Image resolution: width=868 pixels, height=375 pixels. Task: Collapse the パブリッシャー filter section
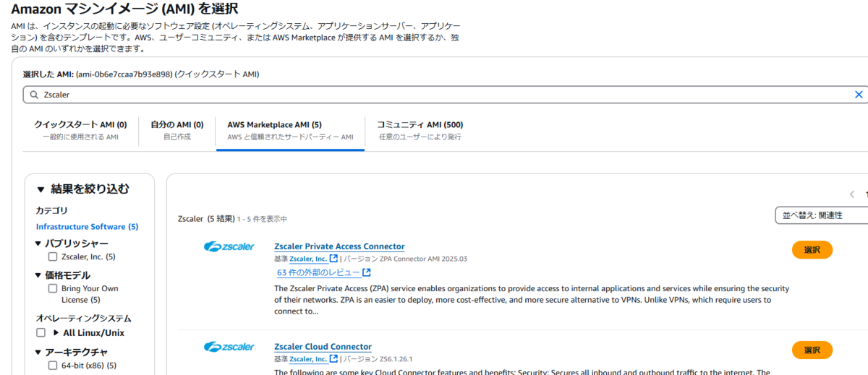tap(38, 243)
